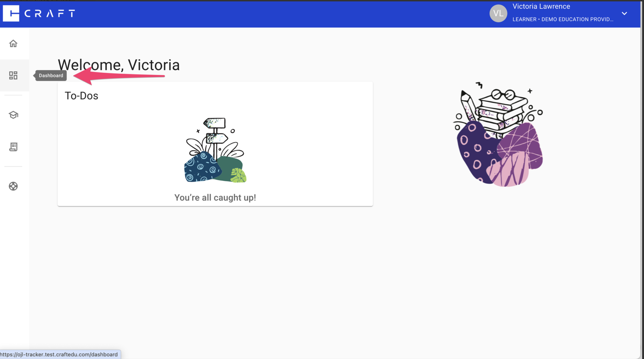Screen dimensions: 644x359
Task: Expand the user account chevron menu
Action: tap(624, 13)
